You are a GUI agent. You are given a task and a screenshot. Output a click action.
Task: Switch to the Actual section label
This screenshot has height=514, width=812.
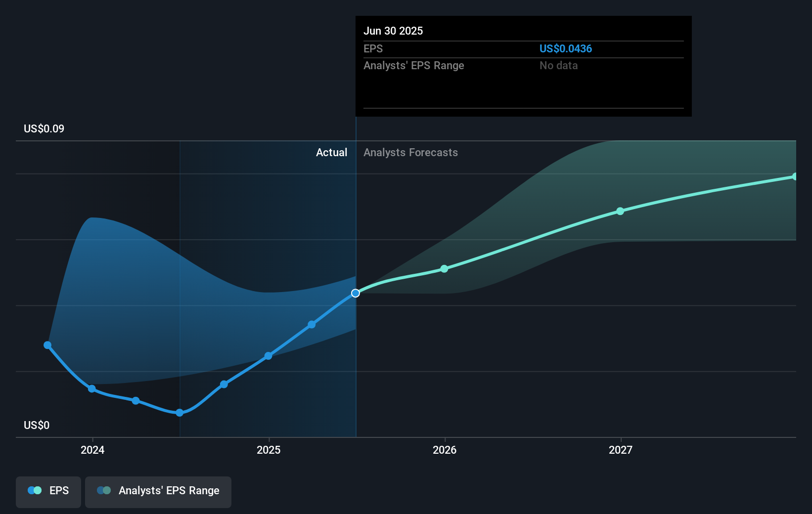[x=331, y=152]
